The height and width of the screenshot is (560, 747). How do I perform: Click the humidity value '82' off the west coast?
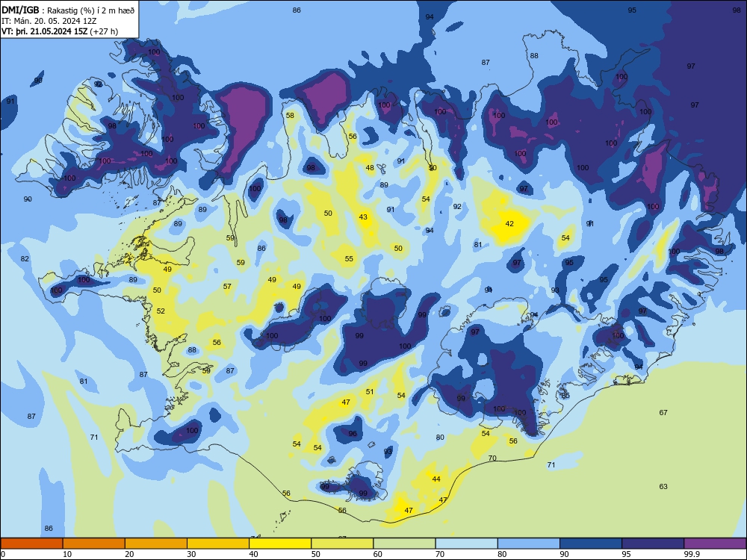[x=25, y=258]
